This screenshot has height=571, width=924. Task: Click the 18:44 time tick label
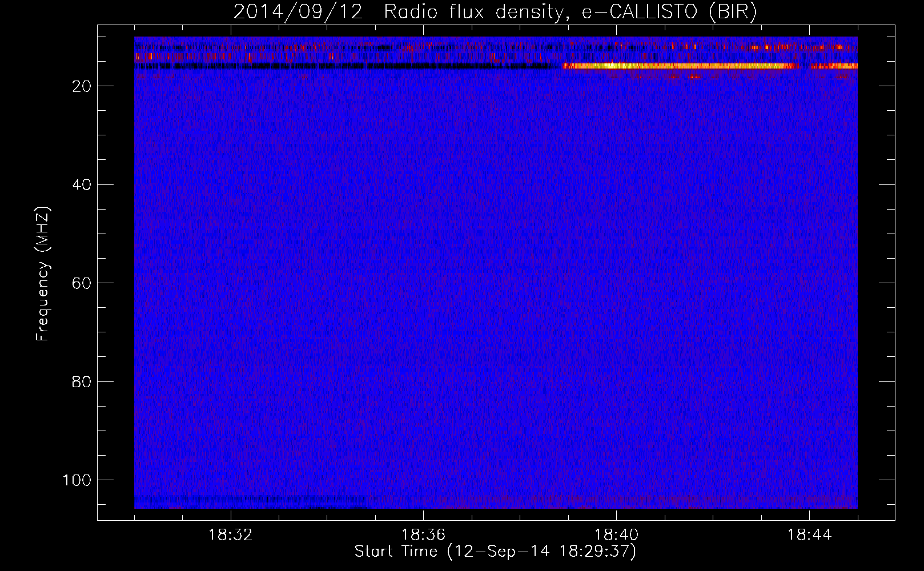(x=809, y=535)
